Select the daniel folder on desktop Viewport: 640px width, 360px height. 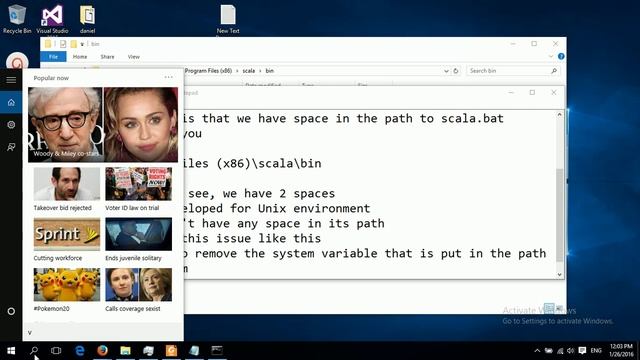[87, 19]
